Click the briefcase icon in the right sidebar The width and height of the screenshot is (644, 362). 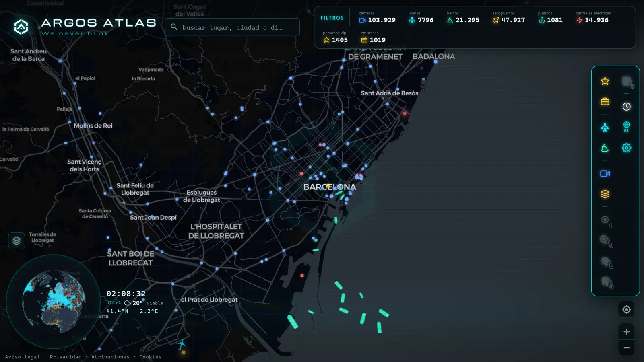coord(605,101)
